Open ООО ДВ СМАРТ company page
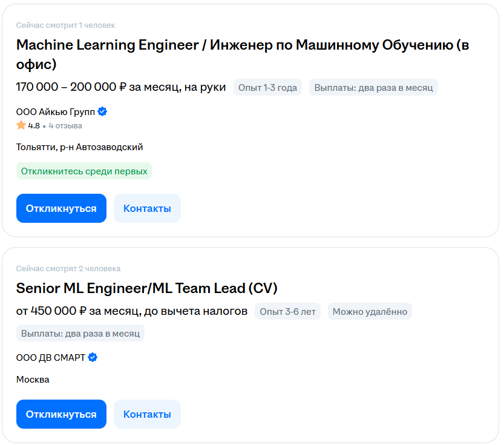This screenshot has height=445, width=504. tap(51, 358)
